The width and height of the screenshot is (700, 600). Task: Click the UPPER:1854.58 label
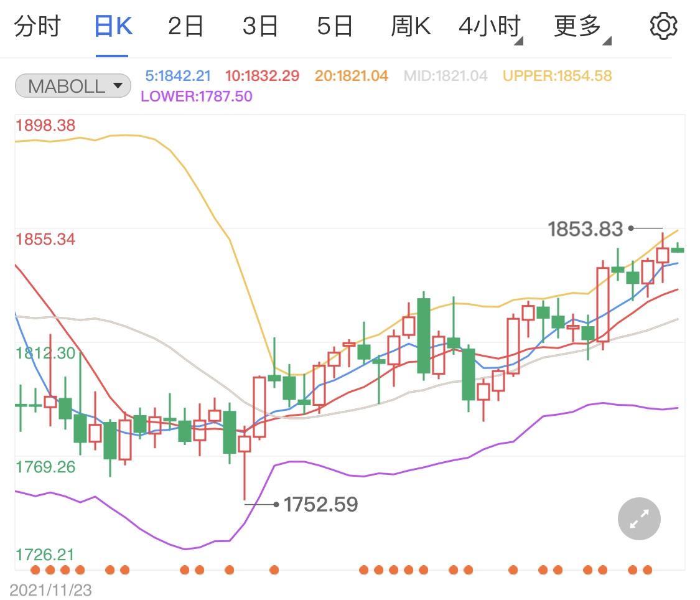pyautogui.click(x=557, y=76)
